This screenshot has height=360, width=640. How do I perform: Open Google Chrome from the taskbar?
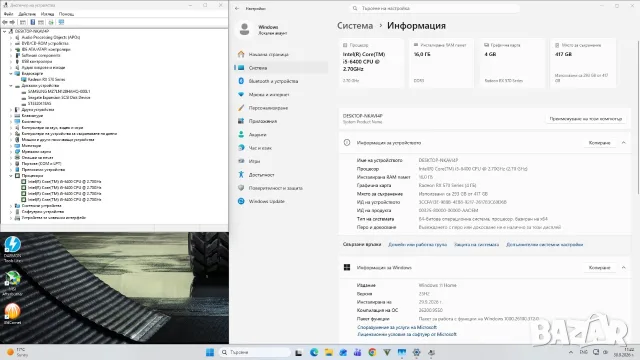point(372,352)
